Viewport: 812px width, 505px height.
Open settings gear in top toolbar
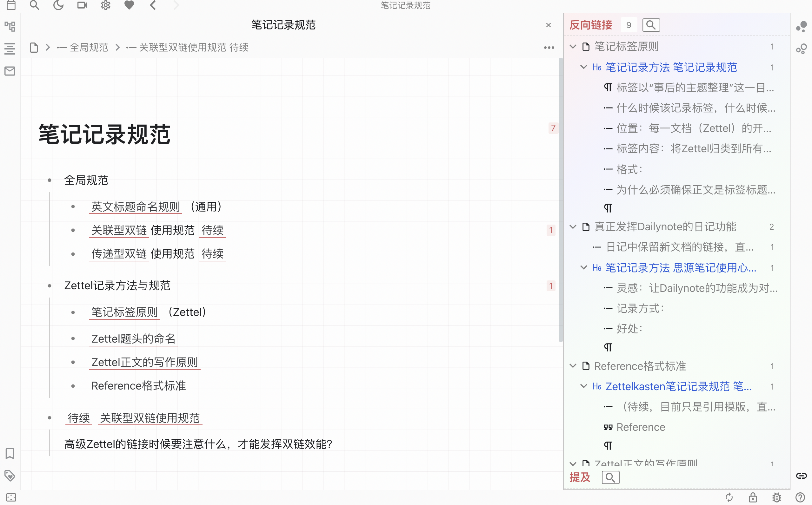[106, 5]
